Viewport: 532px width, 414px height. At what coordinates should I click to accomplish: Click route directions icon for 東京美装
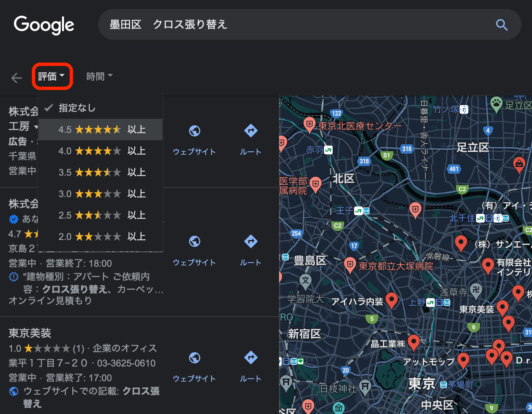[x=251, y=358]
